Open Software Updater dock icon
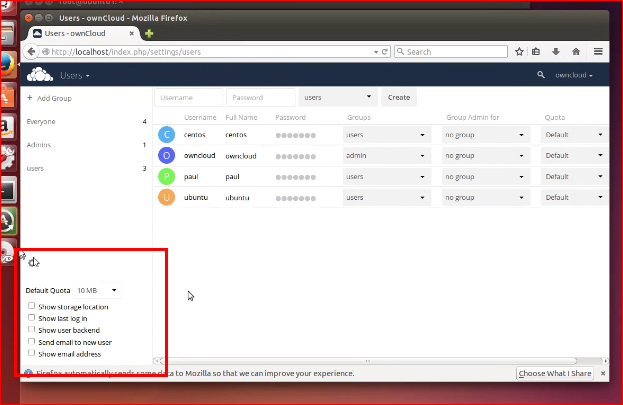This screenshot has width=623, height=405. (x=7, y=221)
